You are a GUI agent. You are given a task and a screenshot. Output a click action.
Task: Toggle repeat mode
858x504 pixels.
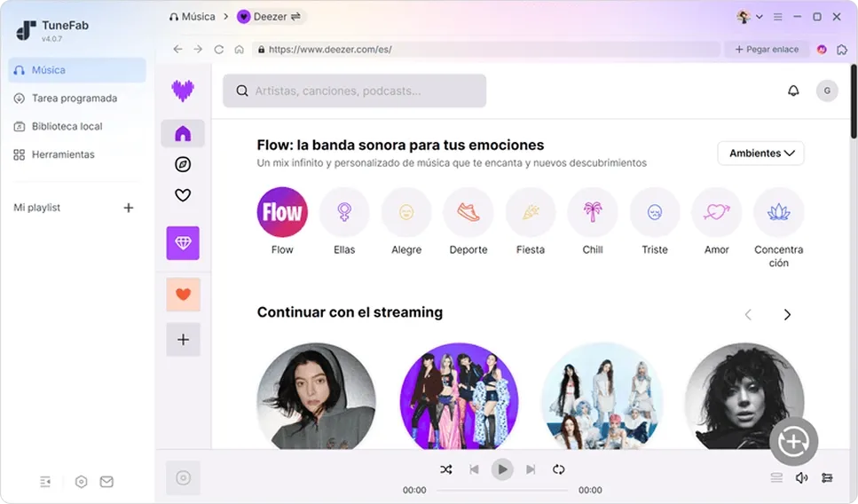point(558,469)
